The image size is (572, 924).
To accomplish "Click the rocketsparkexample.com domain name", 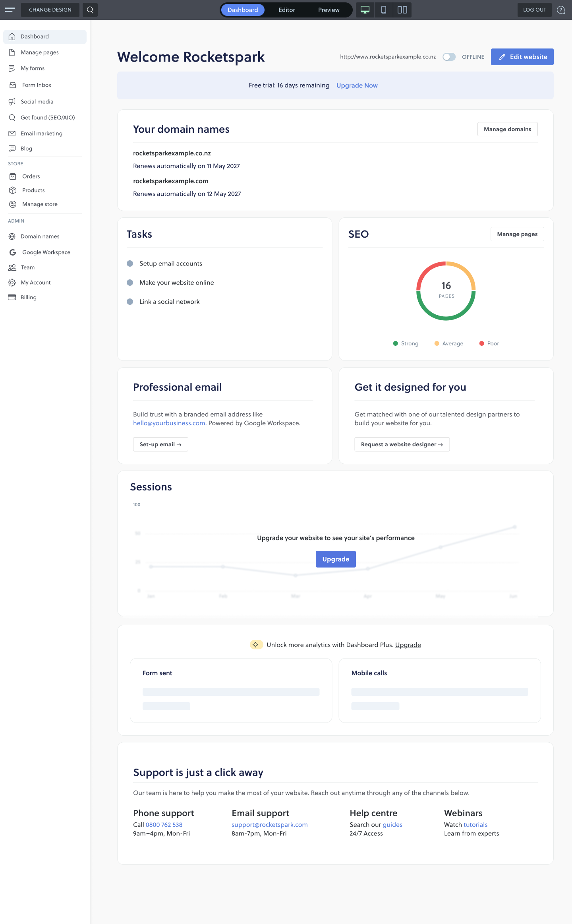I will [x=171, y=181].
